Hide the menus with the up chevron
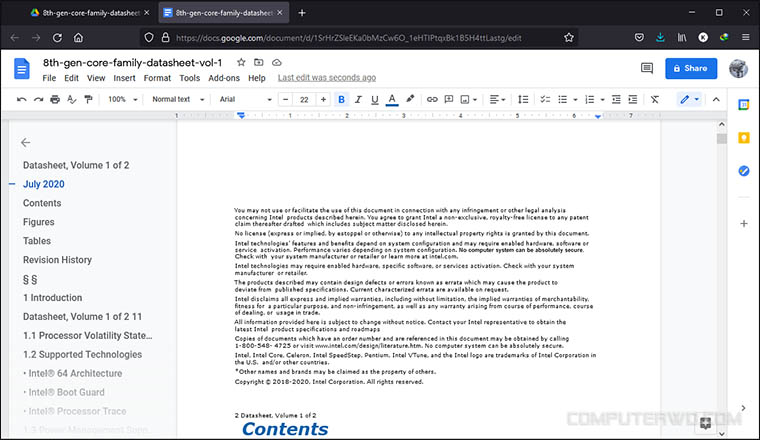The image size is (760, 440). pos(716,99)
